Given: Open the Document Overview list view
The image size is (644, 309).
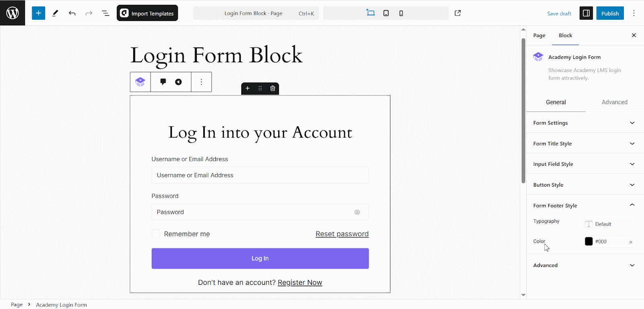Looking at the screenshot, I should (105, 13).
